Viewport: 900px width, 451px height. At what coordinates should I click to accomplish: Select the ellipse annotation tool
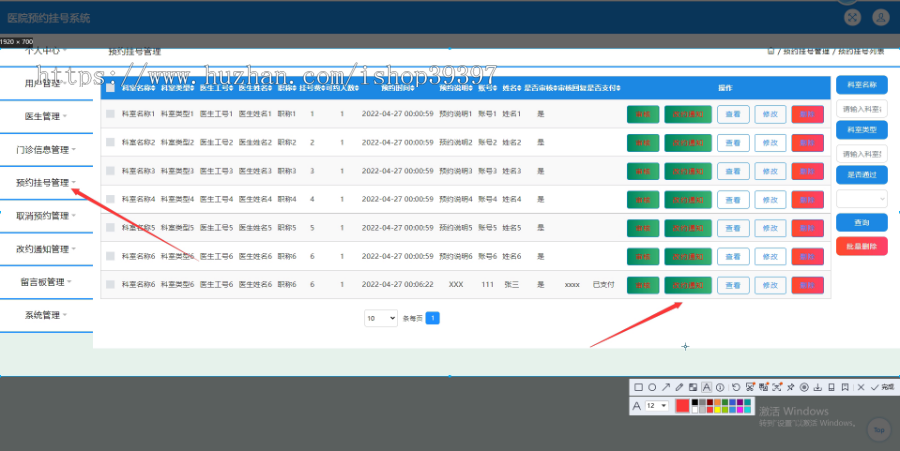[x=652, y=387]
